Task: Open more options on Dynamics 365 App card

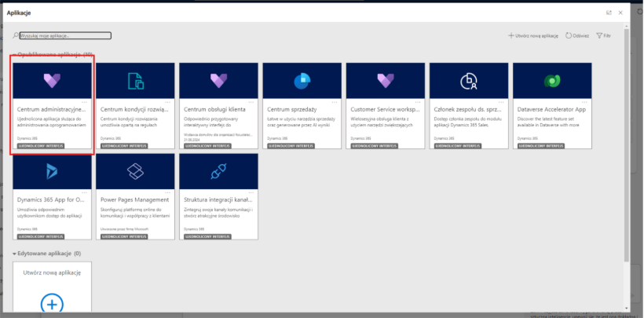Action: click(85, 192)
